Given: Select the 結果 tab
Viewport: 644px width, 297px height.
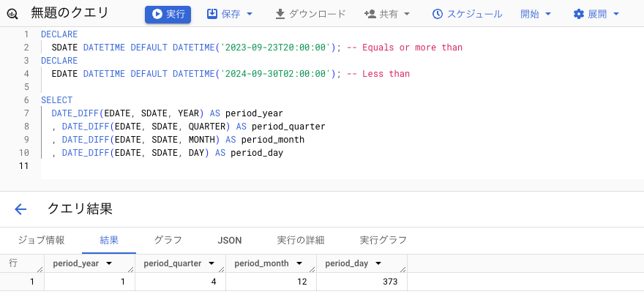Looking at the screenshot, I should 110,240.
